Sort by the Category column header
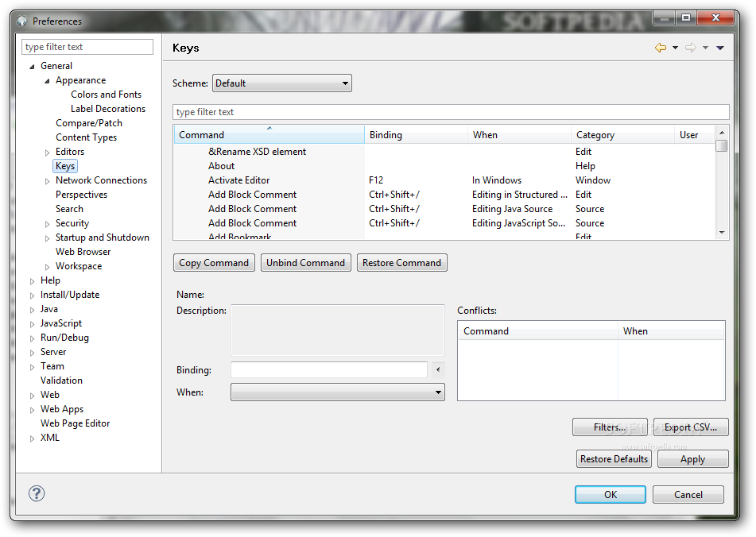 (622, 135)
